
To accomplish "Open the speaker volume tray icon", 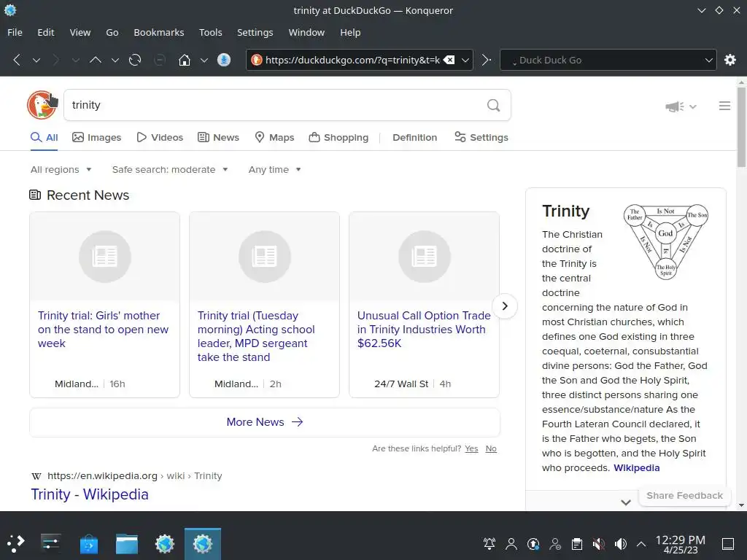I will tap(620, 544).
